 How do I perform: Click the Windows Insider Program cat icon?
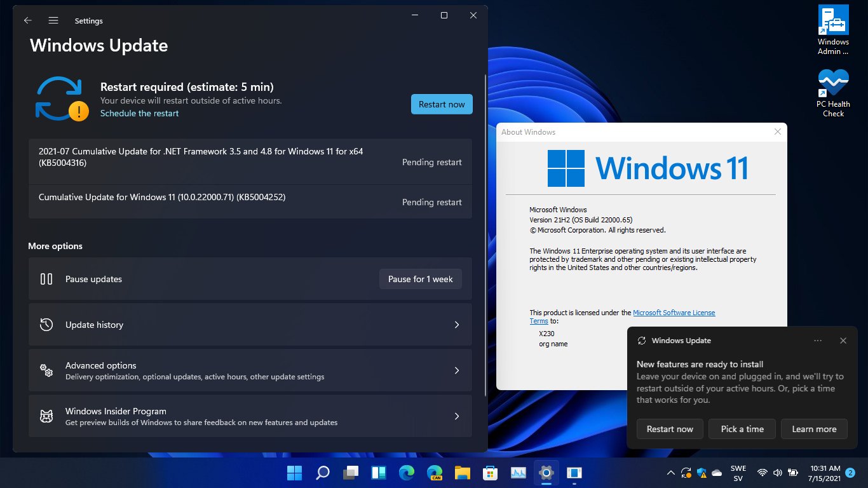point(46,416)
